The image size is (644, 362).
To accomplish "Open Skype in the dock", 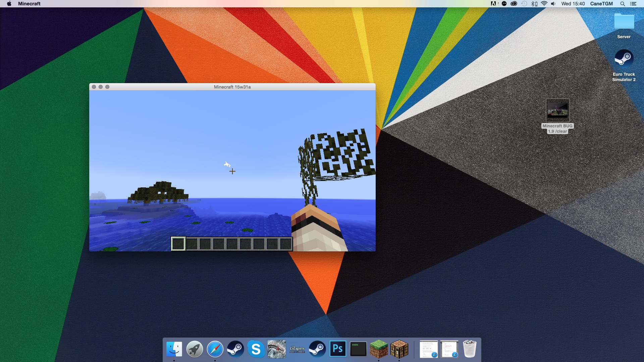I will click(x=256, y=349).
